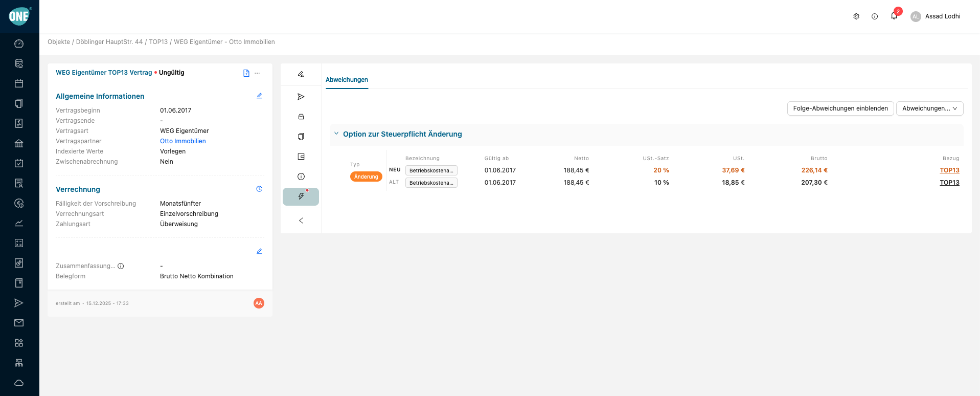This screenshot has height=396, width=980.
Task: Click the 207,30 € Brutto value
Action: point(814,183)
